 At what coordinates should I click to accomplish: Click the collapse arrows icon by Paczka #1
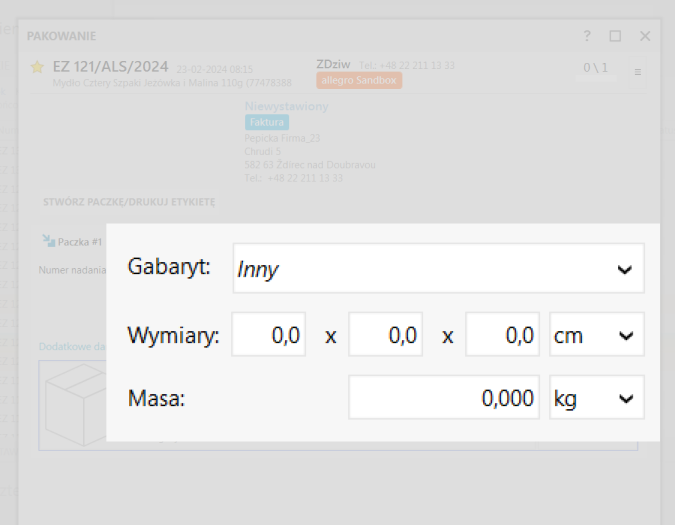coord(49,241)
